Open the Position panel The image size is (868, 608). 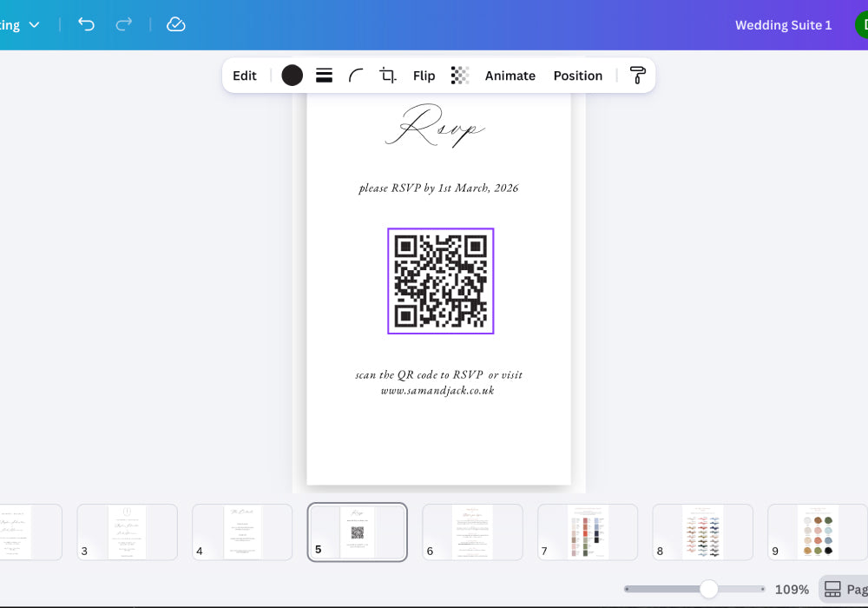(x=578, y=76)
